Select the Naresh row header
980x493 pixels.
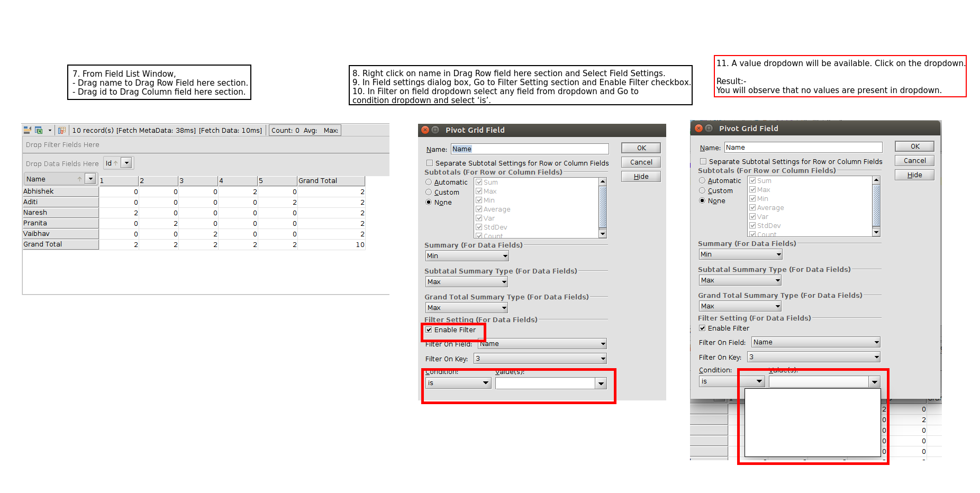tap(60, 213)
